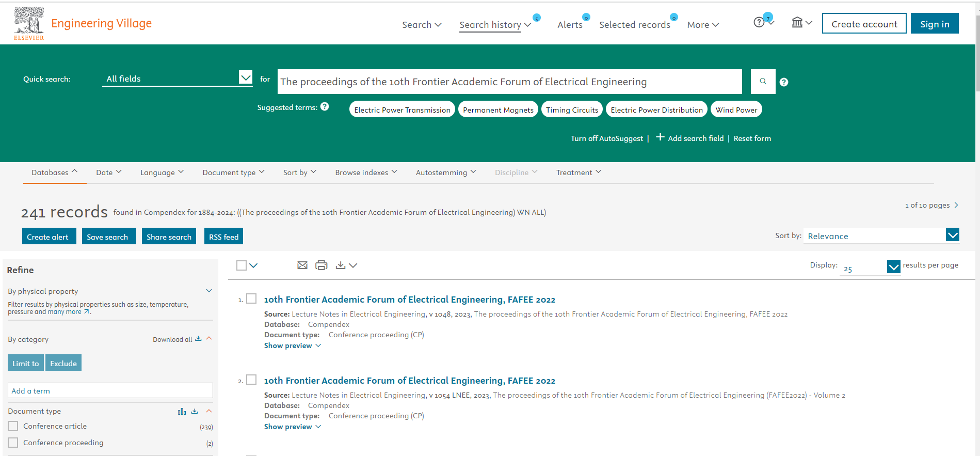Open Alerts page
This screenshot has height=456, width=980.
(x=570, y=24)
